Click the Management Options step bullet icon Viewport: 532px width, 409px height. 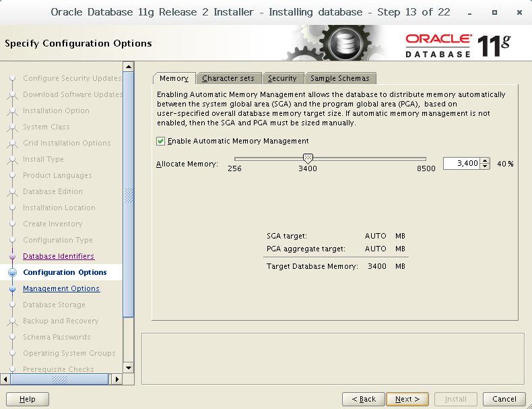pos(13,289)
